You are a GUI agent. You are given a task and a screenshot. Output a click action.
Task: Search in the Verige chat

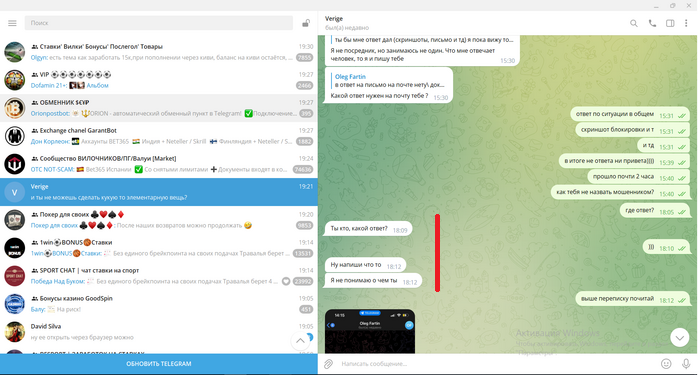(x=633, y=24)
